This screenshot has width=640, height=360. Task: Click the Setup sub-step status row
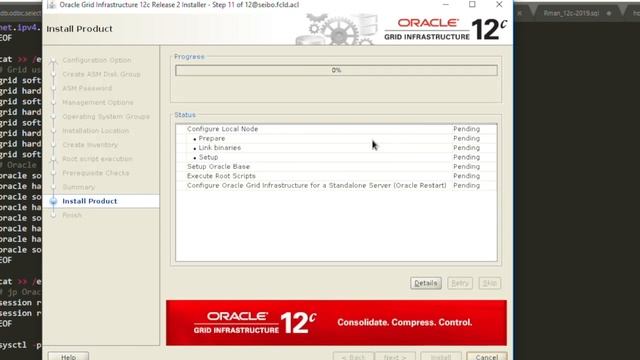tap(336, 157)
